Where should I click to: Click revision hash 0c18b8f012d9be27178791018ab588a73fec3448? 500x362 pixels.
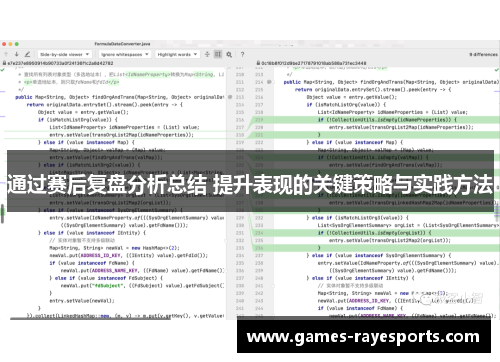point(314,63)
